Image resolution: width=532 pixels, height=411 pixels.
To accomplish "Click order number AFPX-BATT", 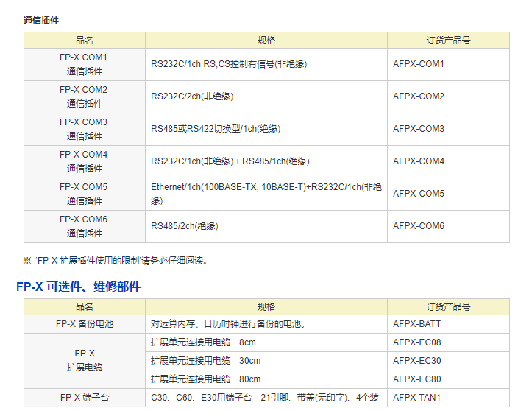I will (416, 324).
